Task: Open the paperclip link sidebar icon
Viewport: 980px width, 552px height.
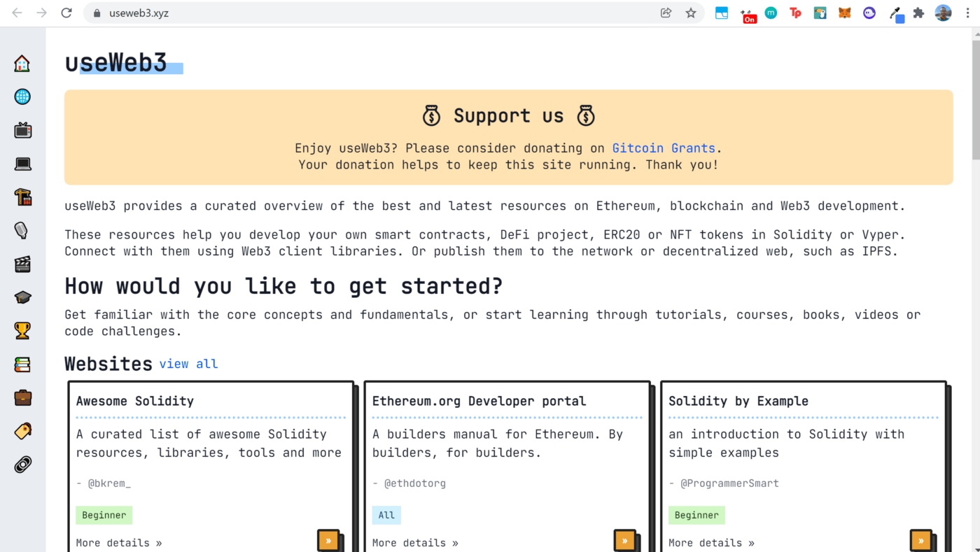Action: coord(22,465)
